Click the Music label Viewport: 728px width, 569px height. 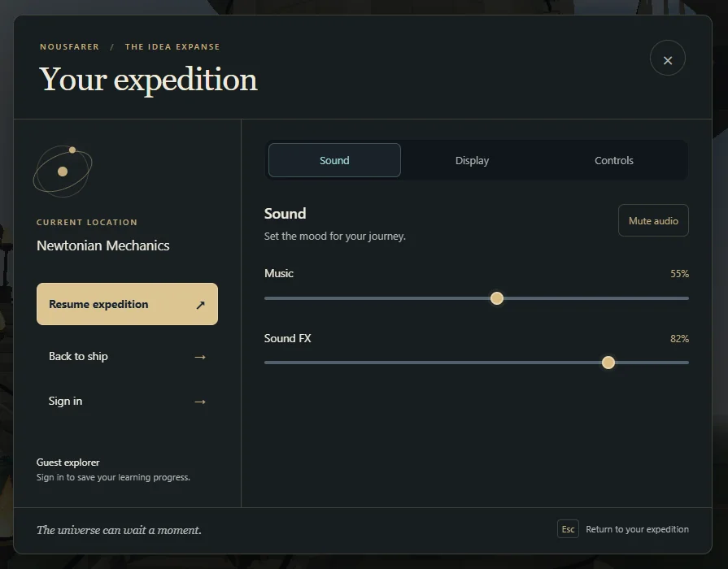[x=278, y=273]
